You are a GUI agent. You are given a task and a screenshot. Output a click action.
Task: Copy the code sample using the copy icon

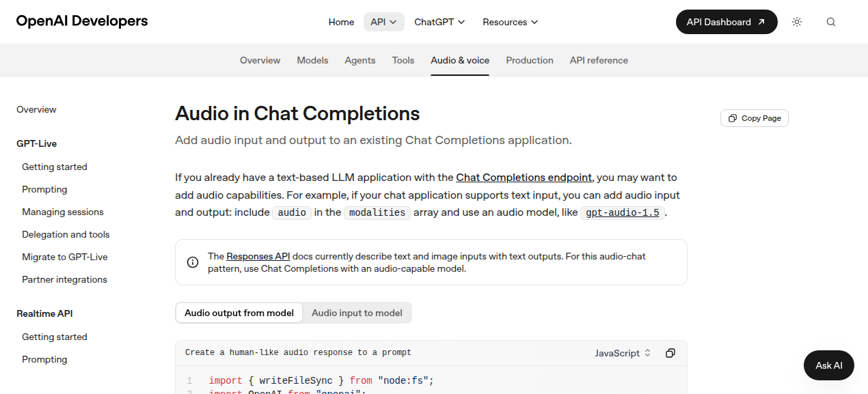tap(670, 353)
